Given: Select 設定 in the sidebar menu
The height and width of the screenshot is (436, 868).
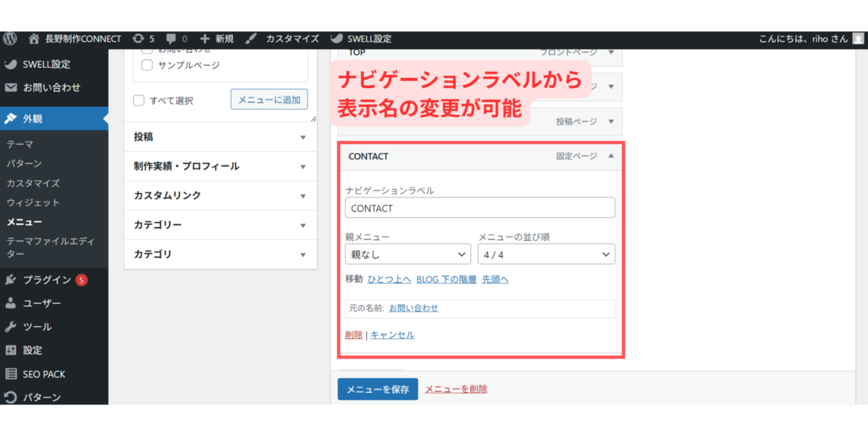Looking at the screenshot, I should [33, 350].
